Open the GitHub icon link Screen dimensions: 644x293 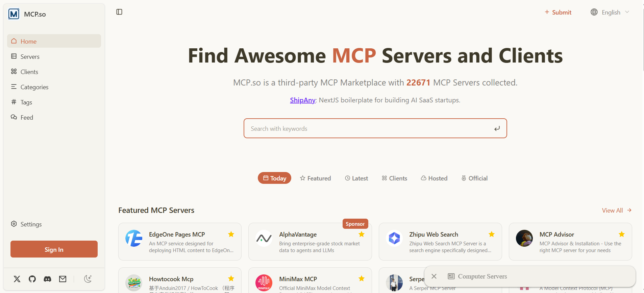tap(32, 279)
